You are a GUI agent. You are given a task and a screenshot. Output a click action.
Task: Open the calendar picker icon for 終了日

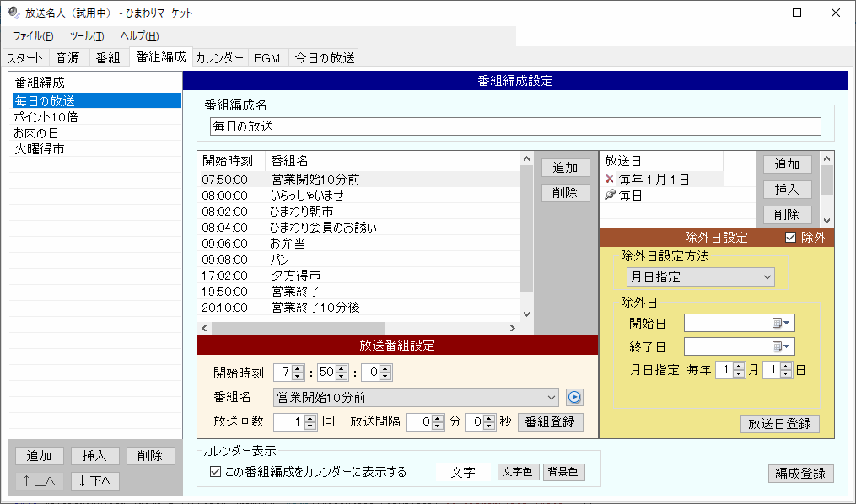tap(779, 346)
